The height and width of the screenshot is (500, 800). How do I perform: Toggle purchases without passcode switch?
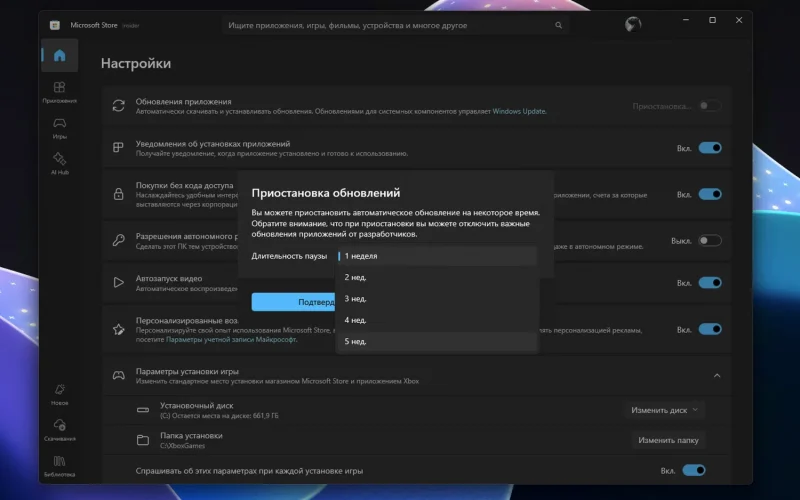click(x=710, y=194)
